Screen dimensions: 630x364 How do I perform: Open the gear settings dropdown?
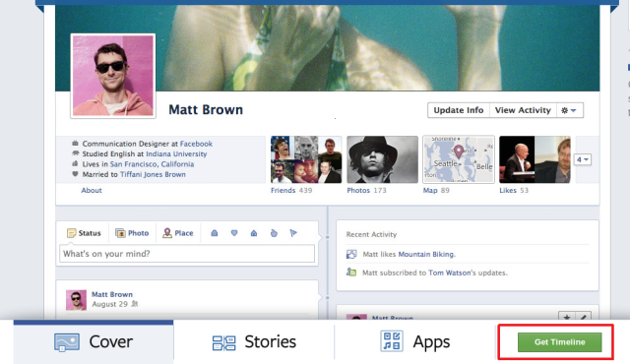pyautogui.click(x=569, y=110)
